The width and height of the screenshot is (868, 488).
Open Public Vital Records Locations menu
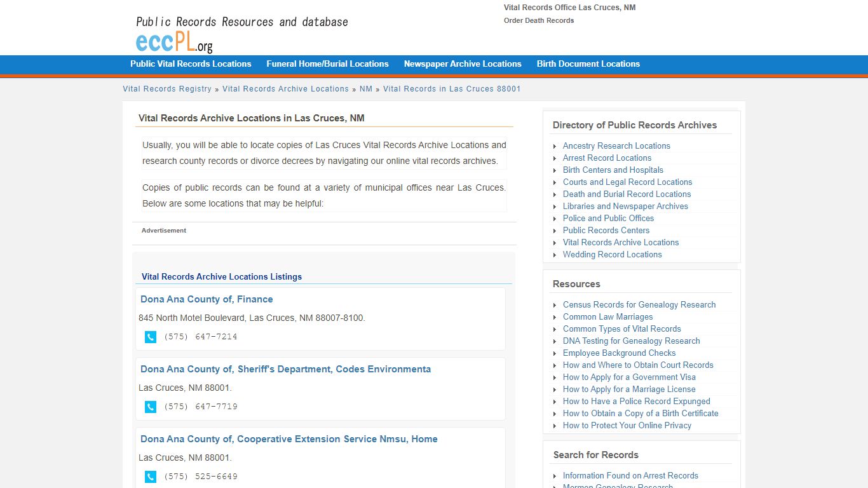coord(191,64)
